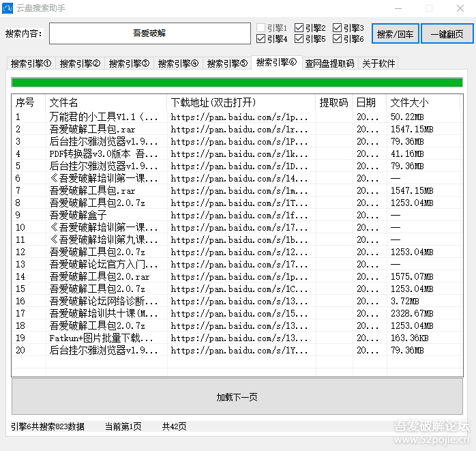
Task: Select row 《吾爱破解培训第九课
Action: 237,240
